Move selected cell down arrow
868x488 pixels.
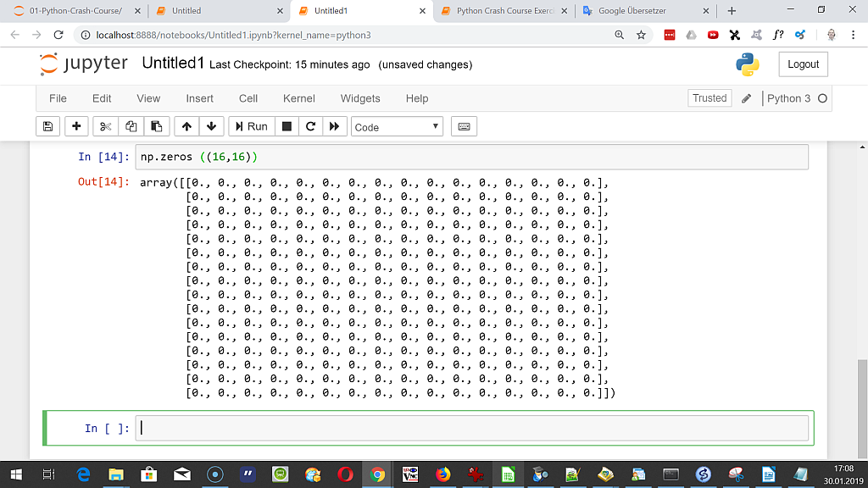tap(211, 127)
